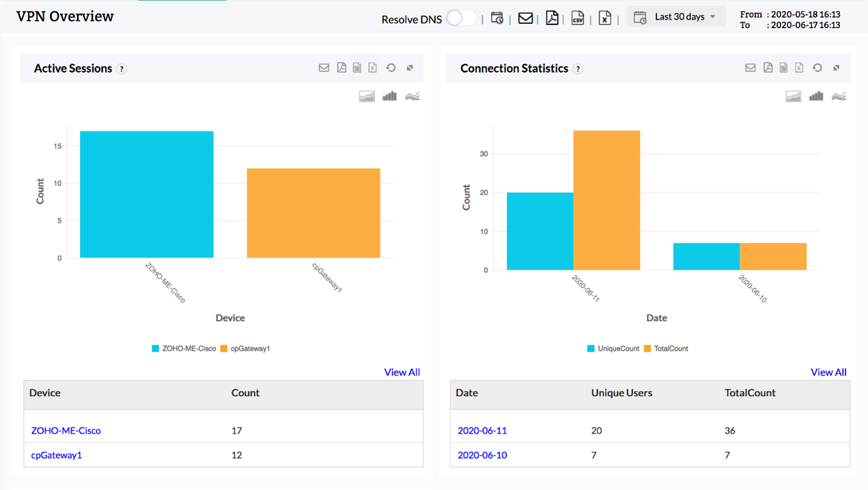Click the top toolbar email report icon
Viewport: 868px width, 490px height.
(525, 18)
